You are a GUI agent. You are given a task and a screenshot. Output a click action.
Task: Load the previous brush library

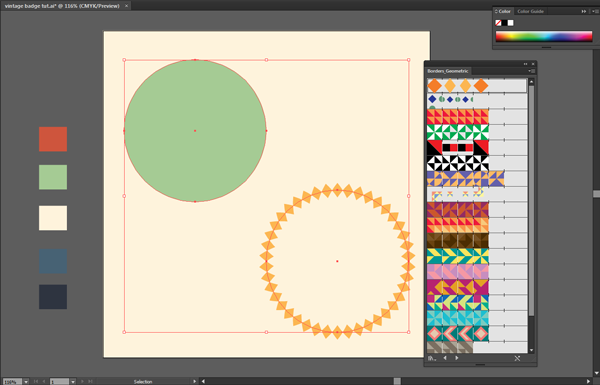tap(445, 358)
